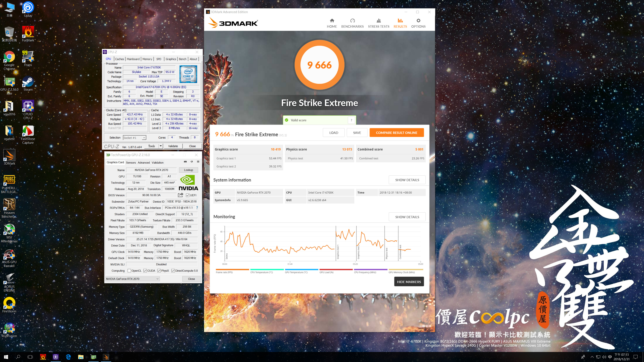Click SHOW DETAILS for Monitoring
This screenshot has height=362, width=644.
tap(407, 217)
